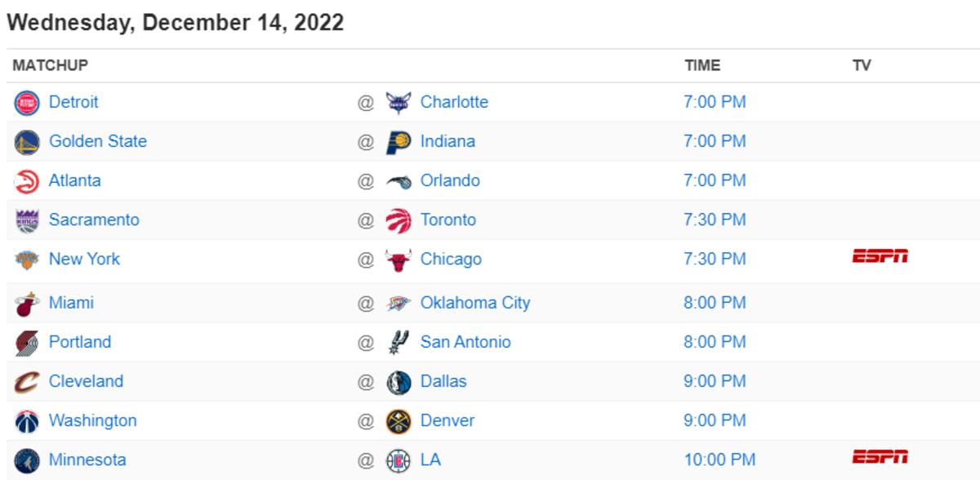
Task: Click the Chicago Bulls logo
Action: coord(399,259)
